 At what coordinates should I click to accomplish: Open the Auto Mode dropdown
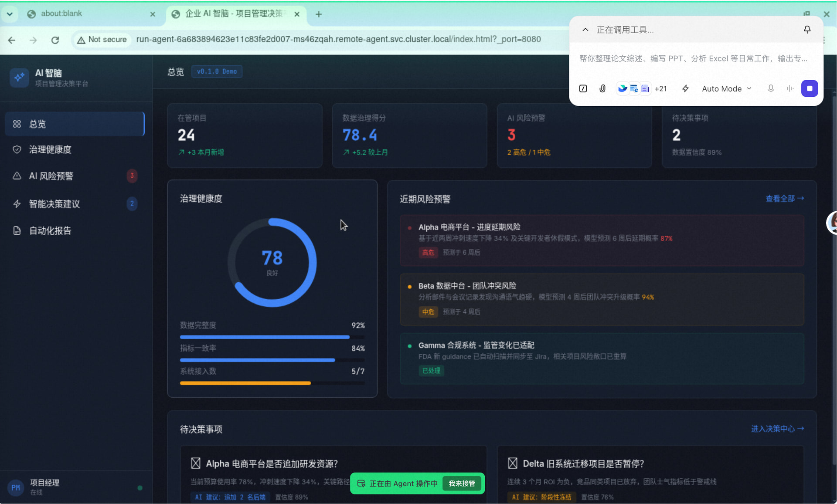tap(726, 88)
